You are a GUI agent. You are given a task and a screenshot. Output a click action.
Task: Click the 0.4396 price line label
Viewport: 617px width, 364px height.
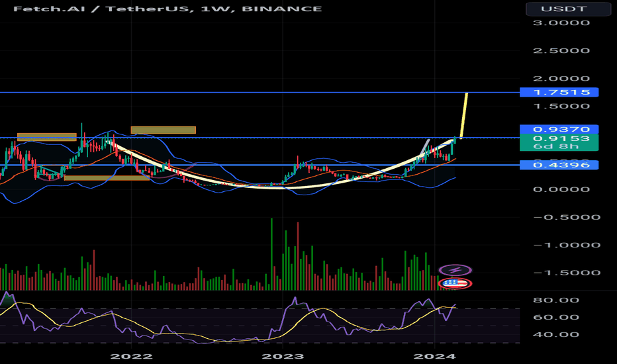click(x=559, y=165)
